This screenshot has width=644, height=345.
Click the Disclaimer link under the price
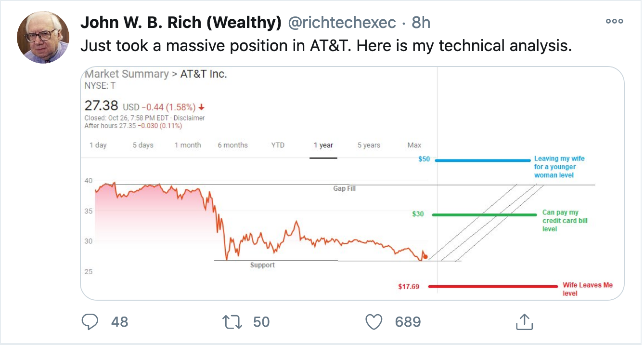point(189,118)
